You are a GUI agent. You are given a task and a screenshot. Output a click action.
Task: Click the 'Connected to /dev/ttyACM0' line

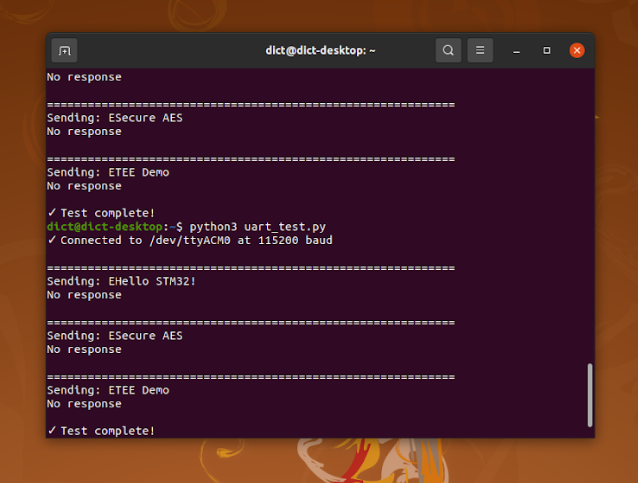(190, 240)
